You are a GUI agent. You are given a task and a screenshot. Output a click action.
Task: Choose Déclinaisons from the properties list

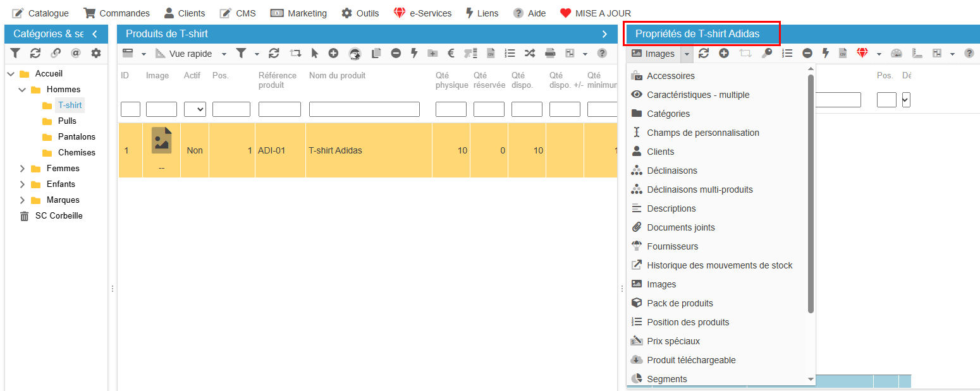pos(672,171)
